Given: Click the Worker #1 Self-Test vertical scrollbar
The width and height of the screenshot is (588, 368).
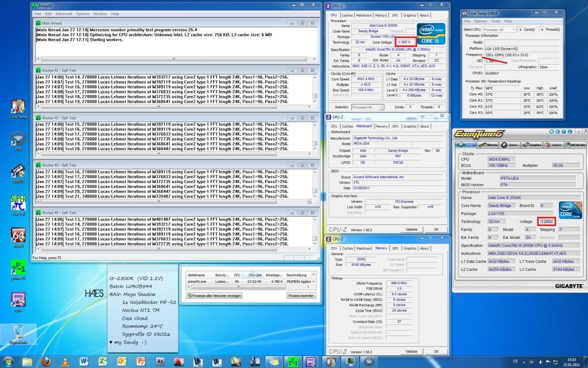Looking at the screenshot, I should 315,90.
